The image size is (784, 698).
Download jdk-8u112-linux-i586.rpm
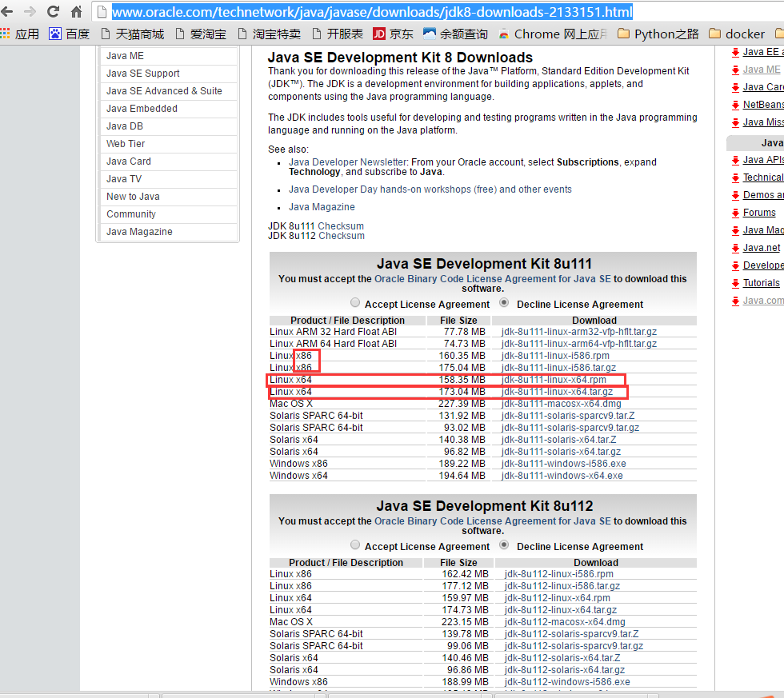tap(559, 574)
